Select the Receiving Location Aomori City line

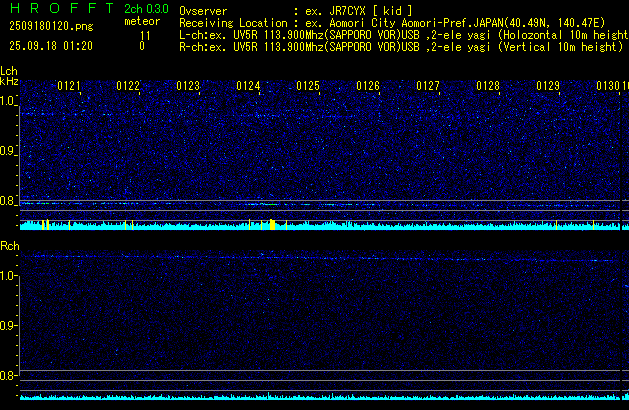click(392, 23)
